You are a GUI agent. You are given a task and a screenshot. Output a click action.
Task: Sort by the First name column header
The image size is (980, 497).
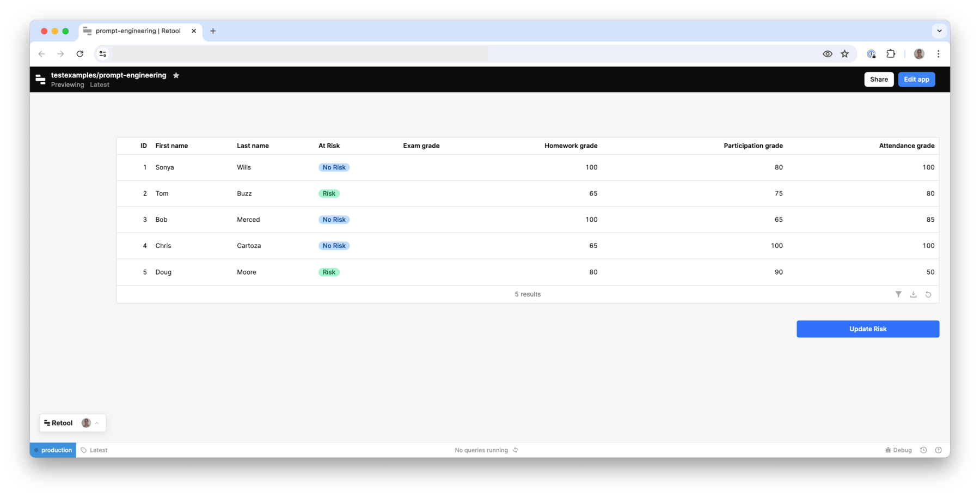[171, 146]
